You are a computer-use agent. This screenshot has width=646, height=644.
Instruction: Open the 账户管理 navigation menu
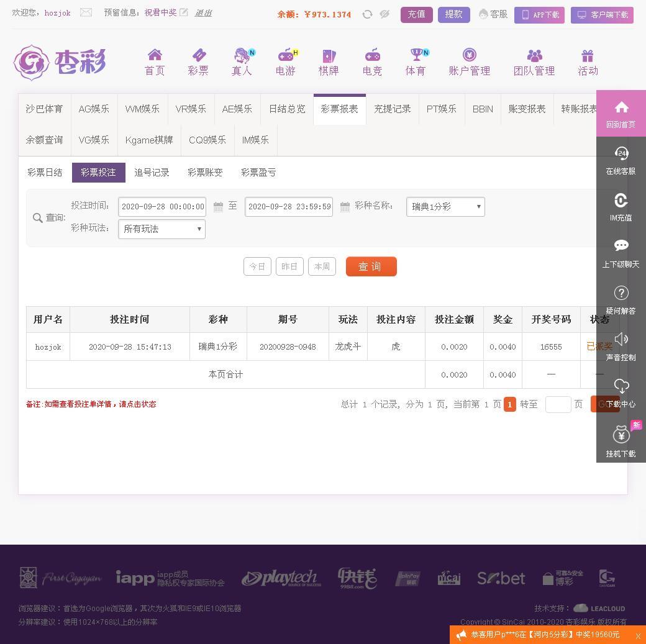[x=469, y=62]
